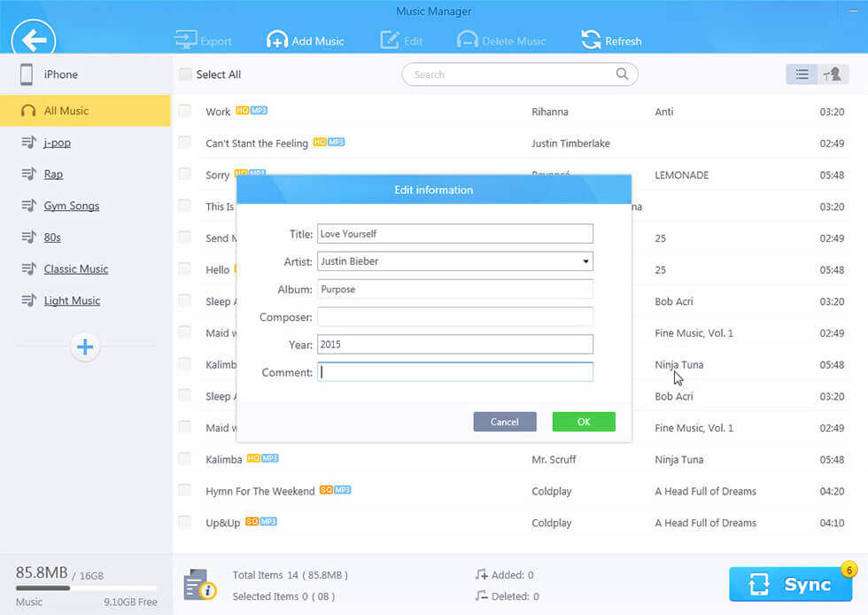
Task: Check the box for Send row
Action: point(185,237)
